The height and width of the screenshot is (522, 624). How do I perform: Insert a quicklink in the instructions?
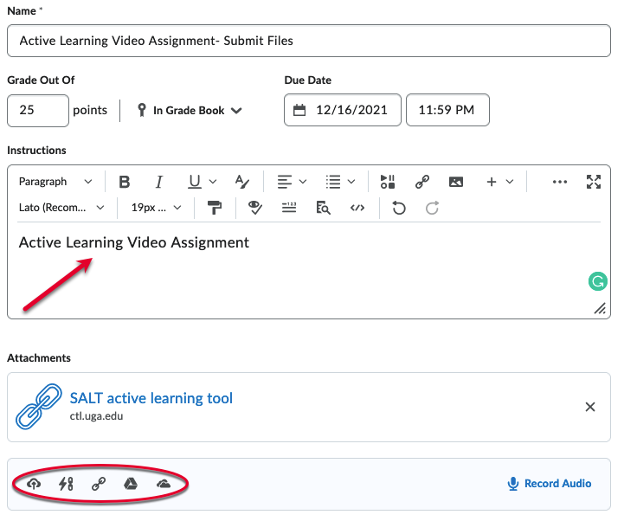(422, 182)
